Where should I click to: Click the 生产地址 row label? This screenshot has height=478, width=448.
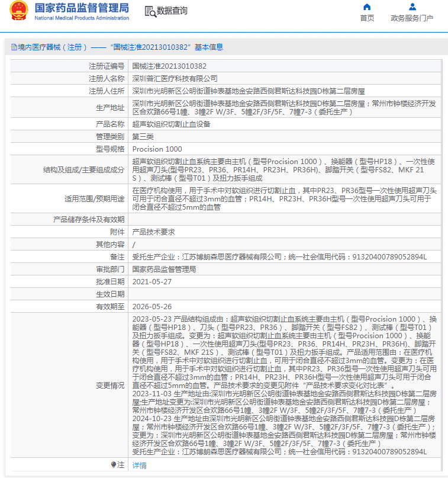(110, 108)
